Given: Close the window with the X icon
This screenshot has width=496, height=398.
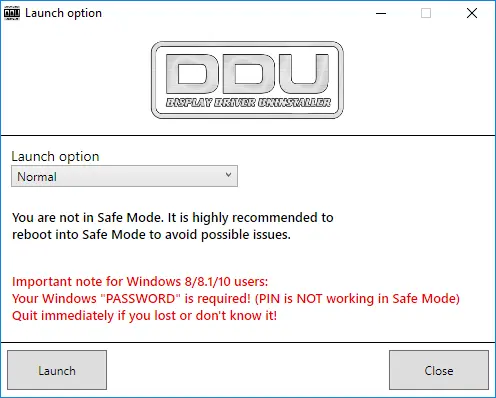Looking at the screenshot, I should [x=472, y=13].
